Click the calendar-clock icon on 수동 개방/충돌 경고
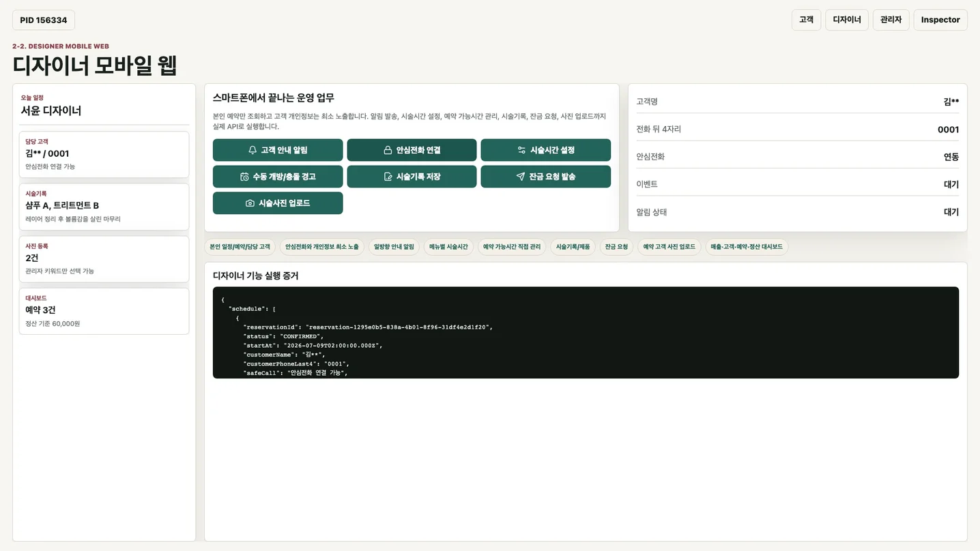980x551 pixels. coord(244,177)
